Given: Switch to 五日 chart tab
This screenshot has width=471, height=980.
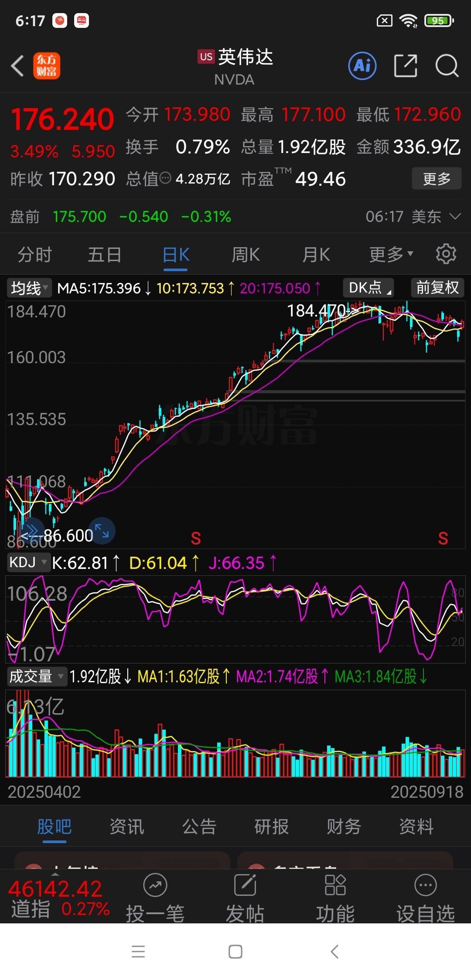Looking at the screenshot, I should [x=105, y=255].
